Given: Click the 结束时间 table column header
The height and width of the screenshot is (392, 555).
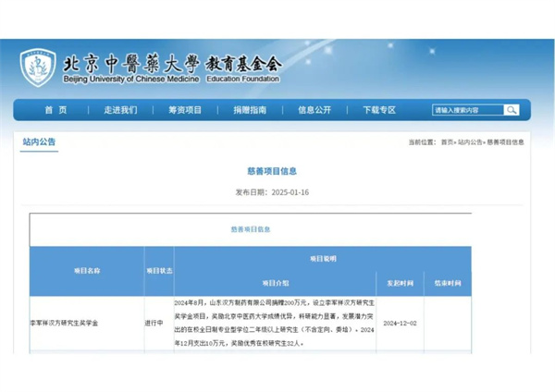Looking at the screenshot, I should pyautogui.click(x=447, y=282).
